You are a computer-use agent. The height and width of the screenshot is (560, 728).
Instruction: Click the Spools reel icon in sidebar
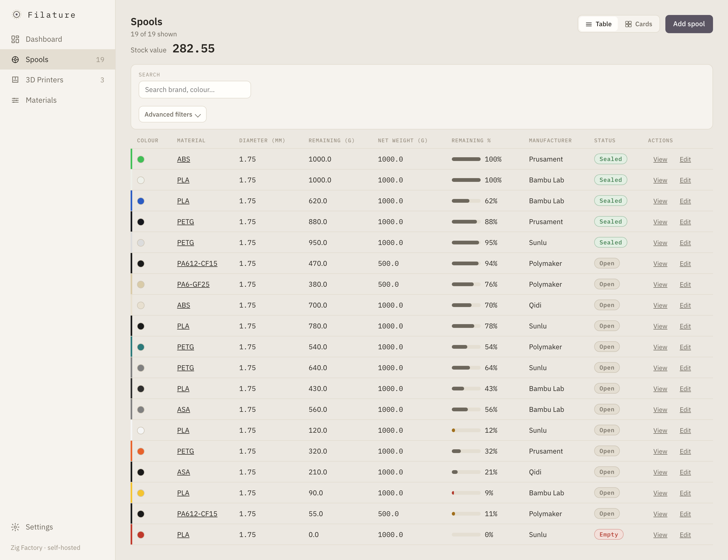point(15,60)
